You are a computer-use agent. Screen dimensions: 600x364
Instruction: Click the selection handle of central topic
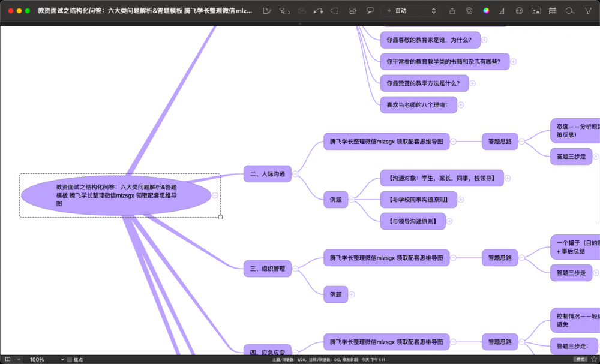pyautogui.click(x=220, y=217)
